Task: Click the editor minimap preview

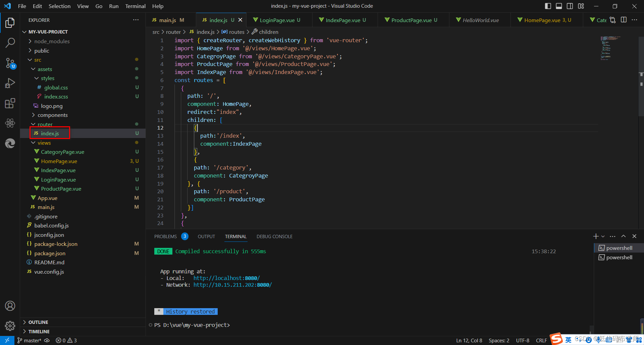Action: pos(610,48)
